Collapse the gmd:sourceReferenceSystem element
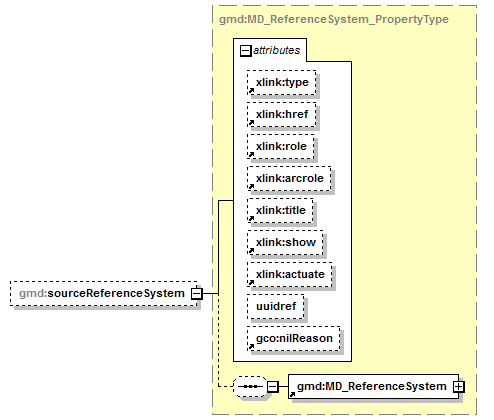 (x=197, y=294)
